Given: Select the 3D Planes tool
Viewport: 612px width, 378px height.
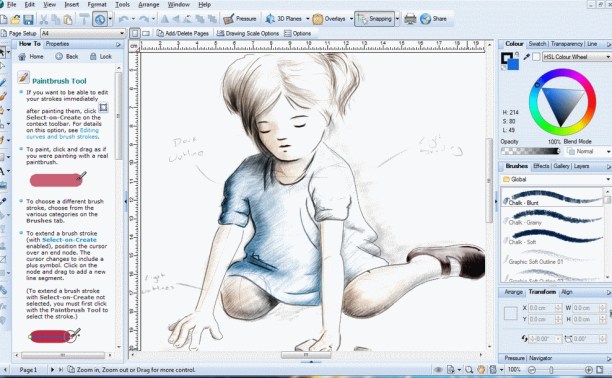Looking at the screenshot, I should tap(284, 19).
